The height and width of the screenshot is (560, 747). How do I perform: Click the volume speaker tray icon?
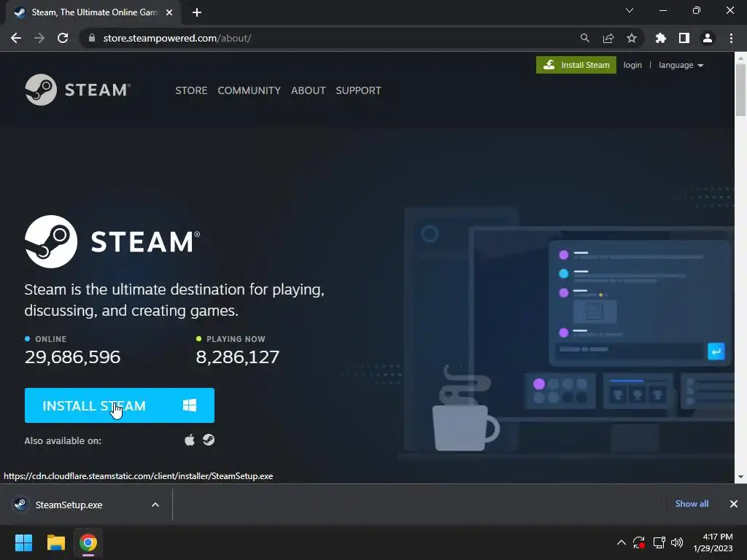[x=676, y=542]
